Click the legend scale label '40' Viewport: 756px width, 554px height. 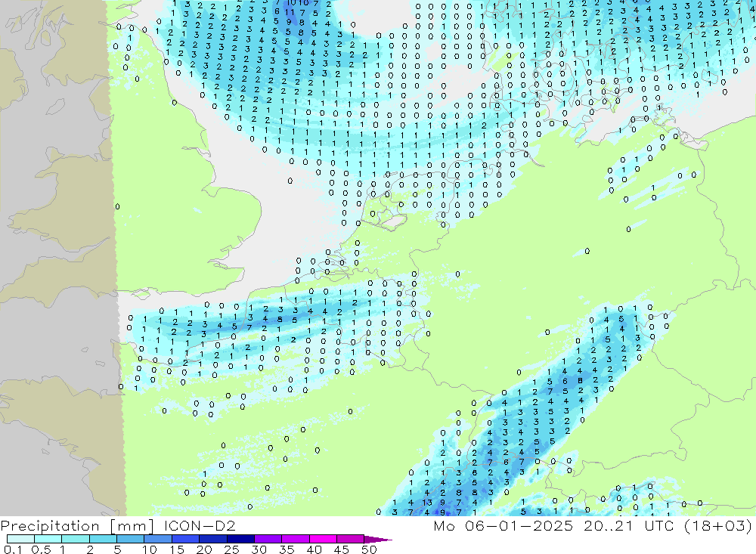pyautogui.click(x=314, y=549)
